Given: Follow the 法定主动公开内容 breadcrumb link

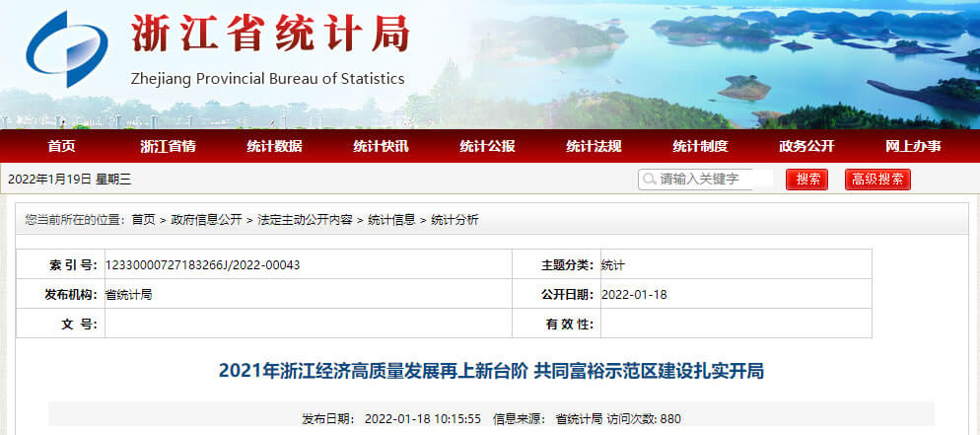Looking at the screenshot, I should click(305, 220).
